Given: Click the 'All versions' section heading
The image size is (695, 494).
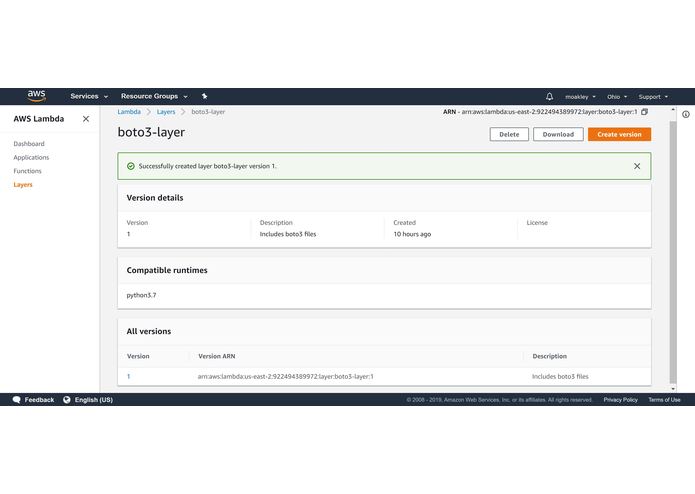Looking at the screenshot, I should point(148,331).
